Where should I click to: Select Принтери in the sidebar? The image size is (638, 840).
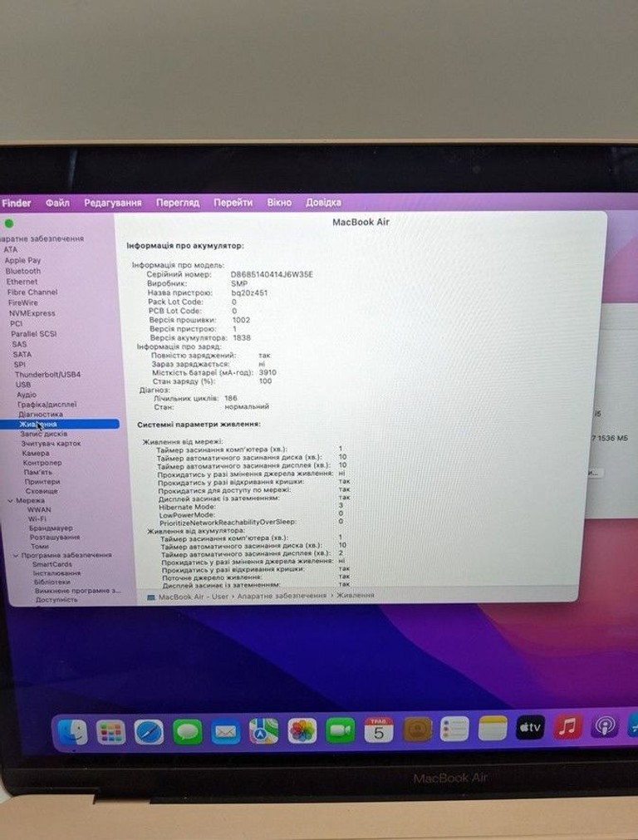[42, 482]
